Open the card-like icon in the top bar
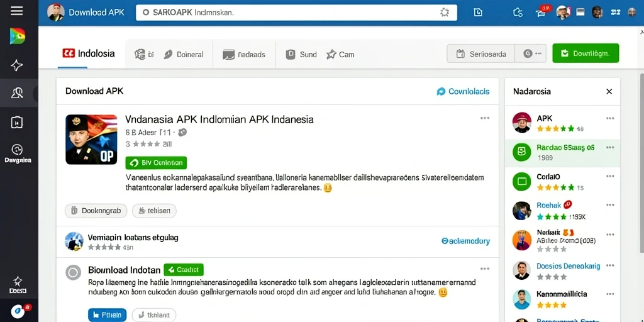Screen dimensions: 644x322 (580, 13)
